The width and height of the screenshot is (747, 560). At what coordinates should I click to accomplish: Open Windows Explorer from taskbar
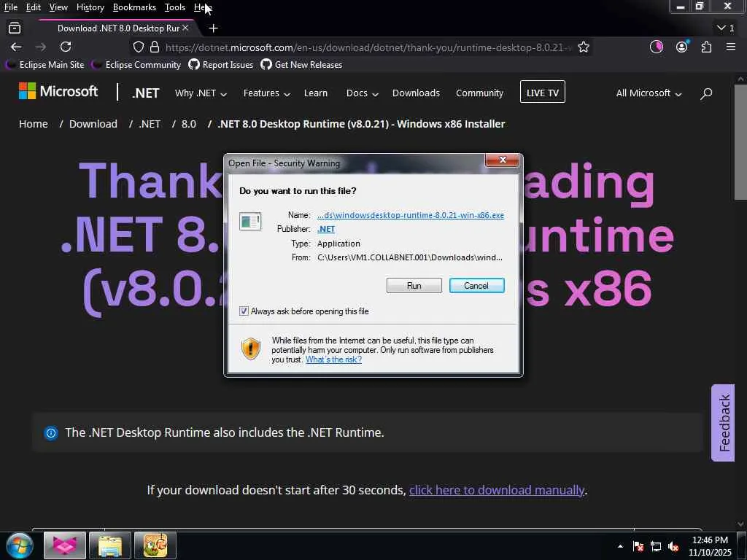pos(110,545)
